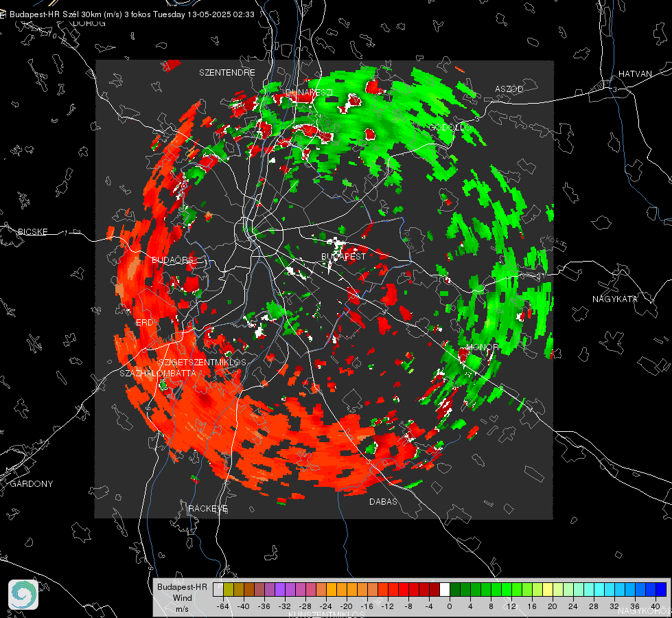The width and height of the screenshot is (672, 618).
Task: Click the legend value -16
Action: (367, 606)
